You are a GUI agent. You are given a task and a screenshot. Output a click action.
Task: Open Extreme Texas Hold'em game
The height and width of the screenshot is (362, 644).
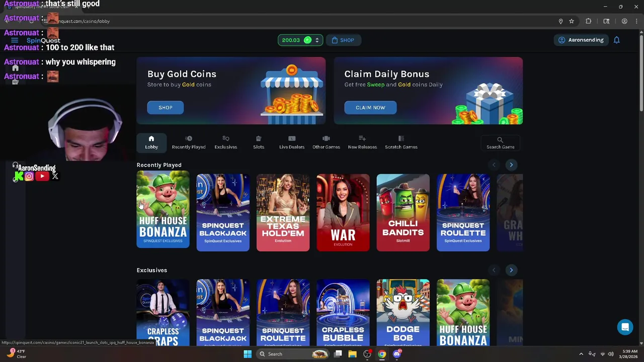(283, 212)
